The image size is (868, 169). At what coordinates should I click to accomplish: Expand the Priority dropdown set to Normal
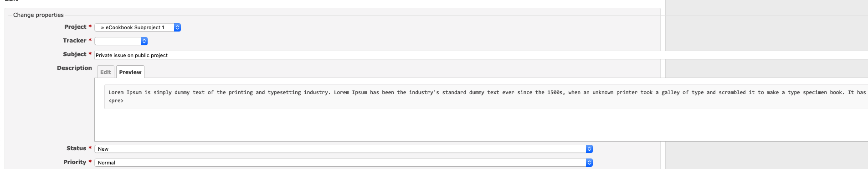(x=343, y=163)
